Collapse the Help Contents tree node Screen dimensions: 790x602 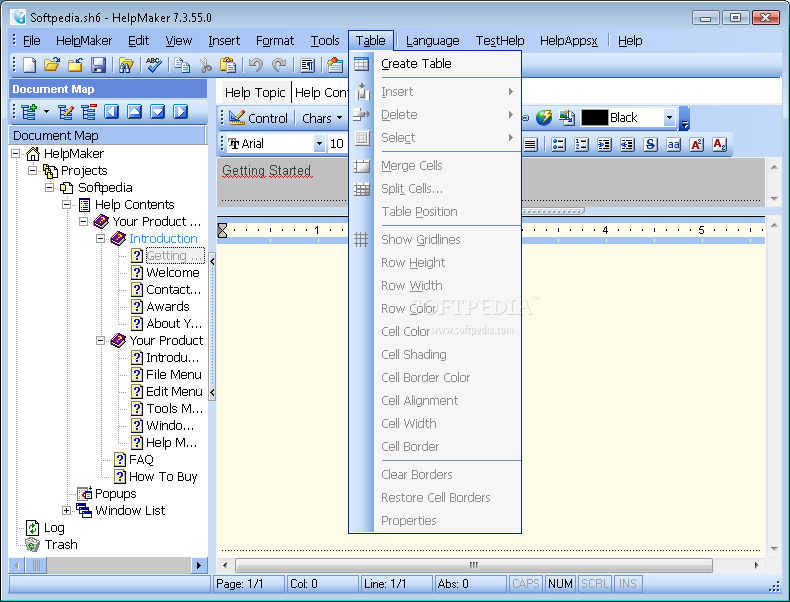pos(67,205)
